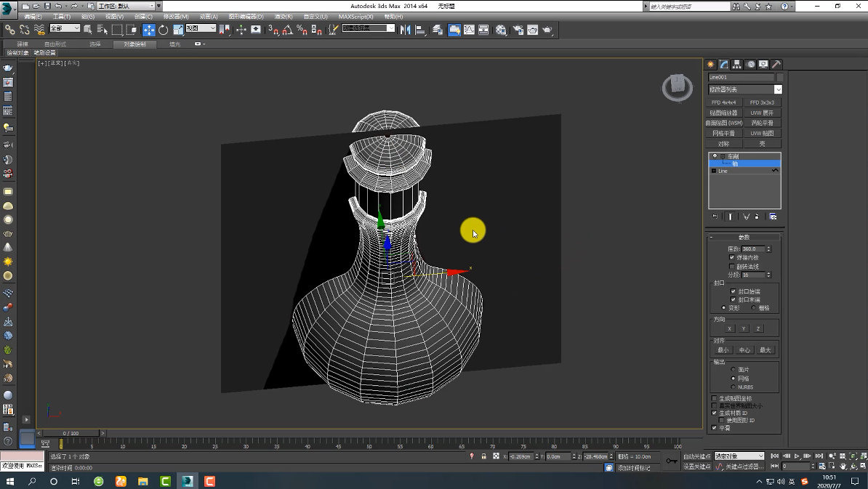868x489 pixels.
Task: Open the Render Setup dialog
Action: point(518,30)
